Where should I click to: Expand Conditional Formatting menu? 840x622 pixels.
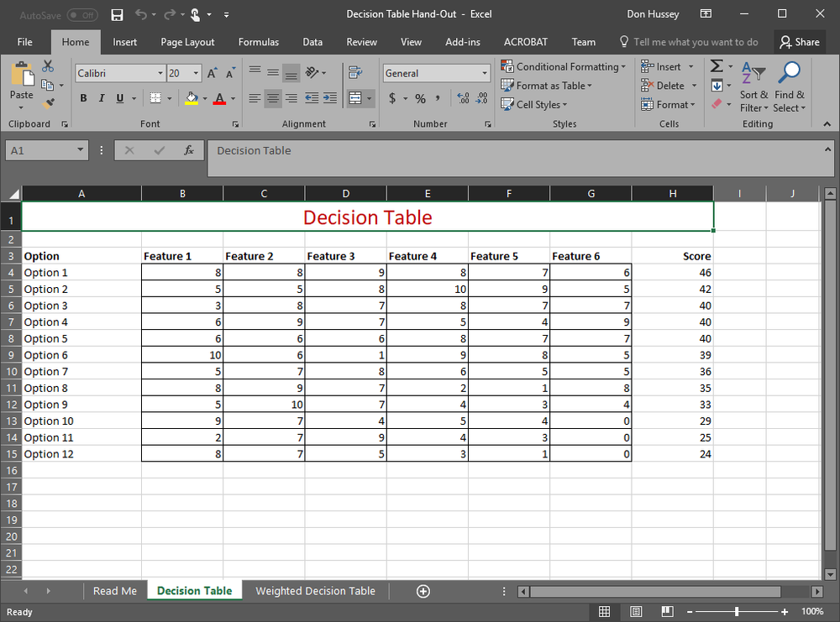pyautogui.click(x=563, y=66)
